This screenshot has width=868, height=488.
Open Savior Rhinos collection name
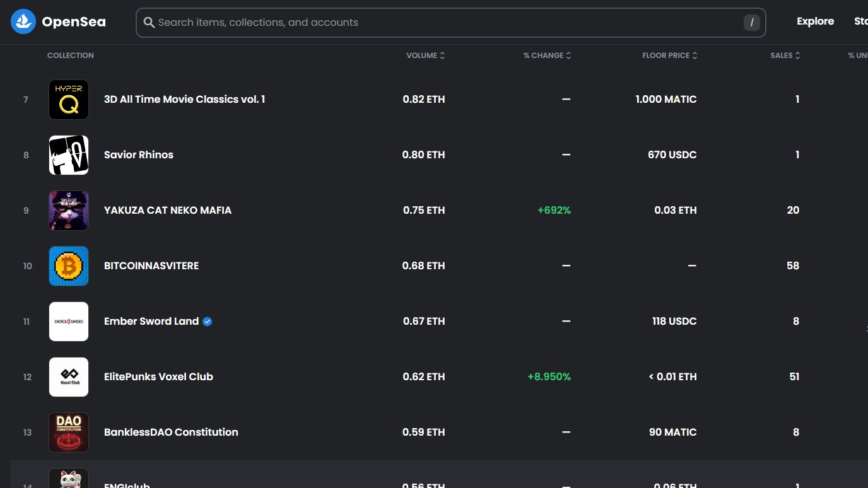coord(139,155)
